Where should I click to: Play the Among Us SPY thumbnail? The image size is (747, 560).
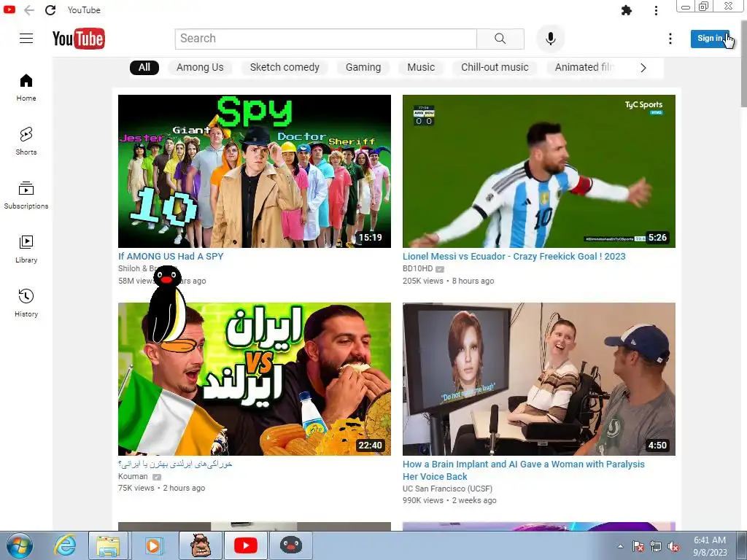pos(255,171)
